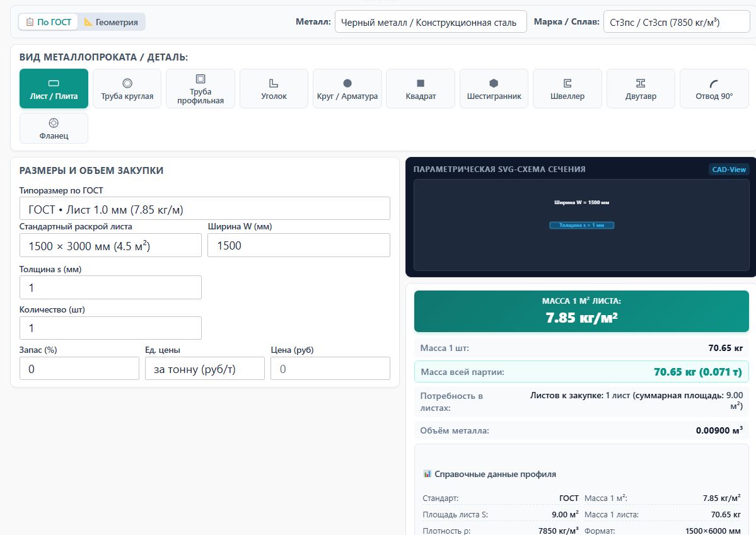Open the Марка / Сплав dropdown
Image resolution: width=756 pixels, height=535 pixels.
click(x=677, y=21)
